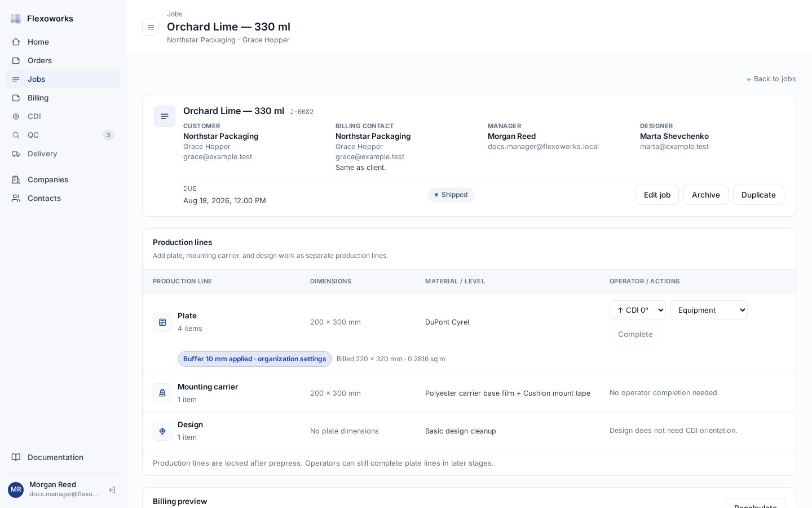Open the CDI 0° orientation dropdown

pos(638,310)
